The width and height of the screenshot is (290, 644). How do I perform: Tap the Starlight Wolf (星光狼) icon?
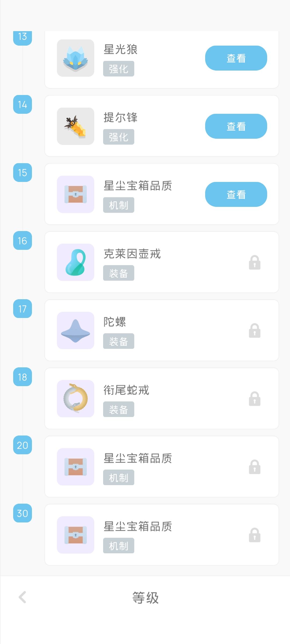point(75,58)
